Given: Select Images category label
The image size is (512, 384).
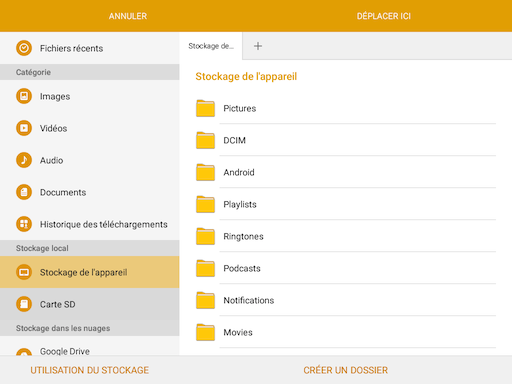Looking at the screenshot, I should point(55,96).
